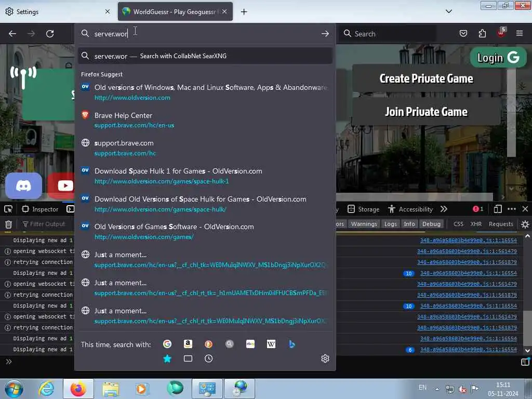Viewport: 532px width, 399px height.
Task: Click the toolbar Search box
Action: coord(389,34)
